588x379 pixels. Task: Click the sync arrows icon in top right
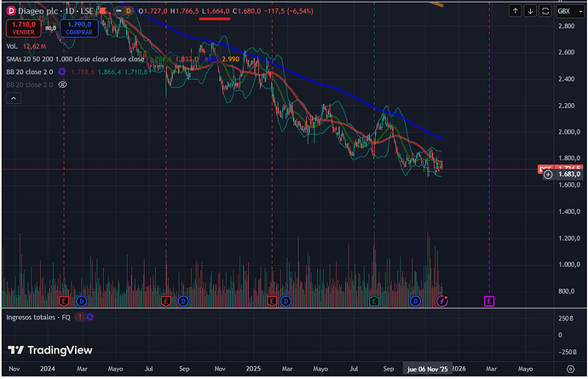click(545, 11)
